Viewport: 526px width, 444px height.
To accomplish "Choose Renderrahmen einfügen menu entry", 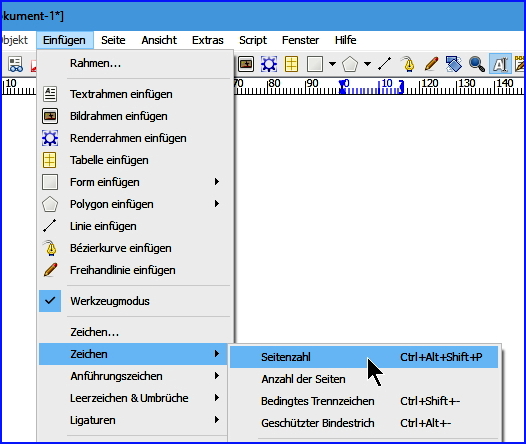I will tap(136, 138).
